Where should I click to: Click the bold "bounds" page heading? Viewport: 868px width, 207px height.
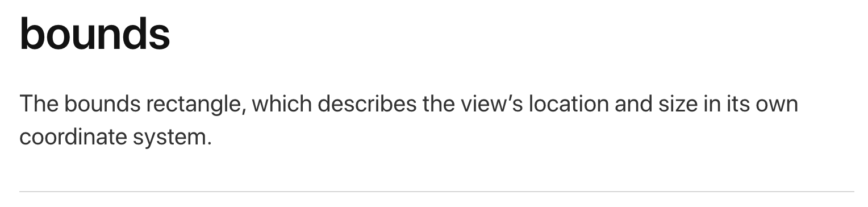(x=95, y=32)
